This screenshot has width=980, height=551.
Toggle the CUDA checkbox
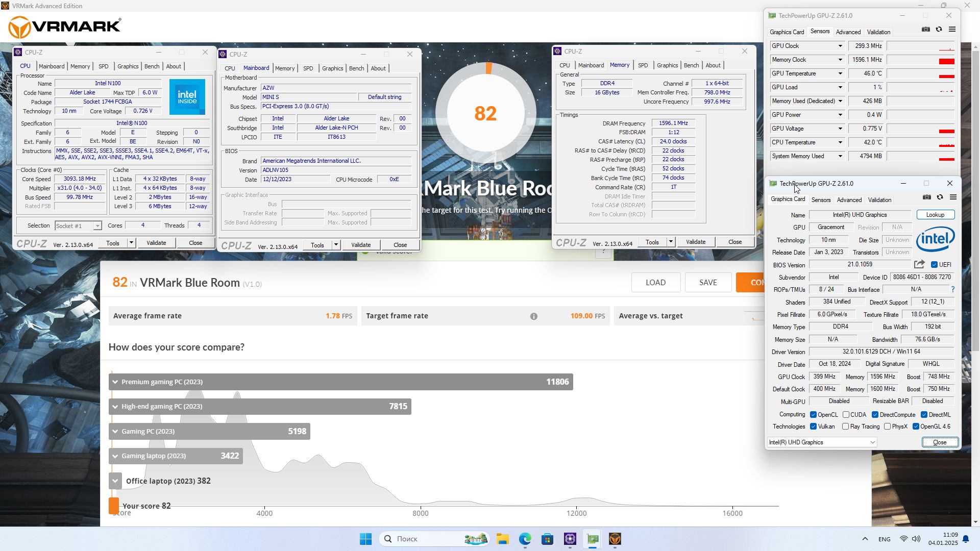pyautogui.click(x=846, y=415)
